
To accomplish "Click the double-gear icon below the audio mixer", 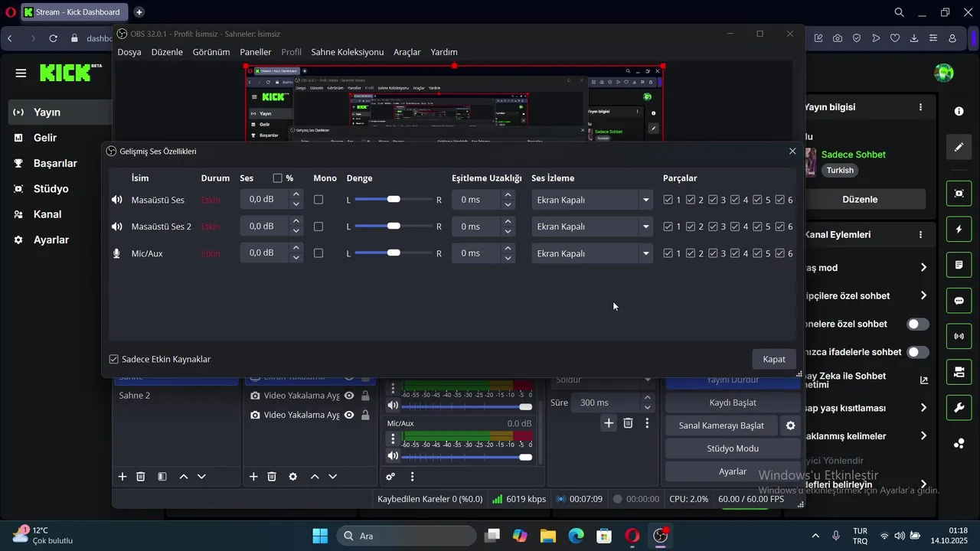I will pos(390,477).
